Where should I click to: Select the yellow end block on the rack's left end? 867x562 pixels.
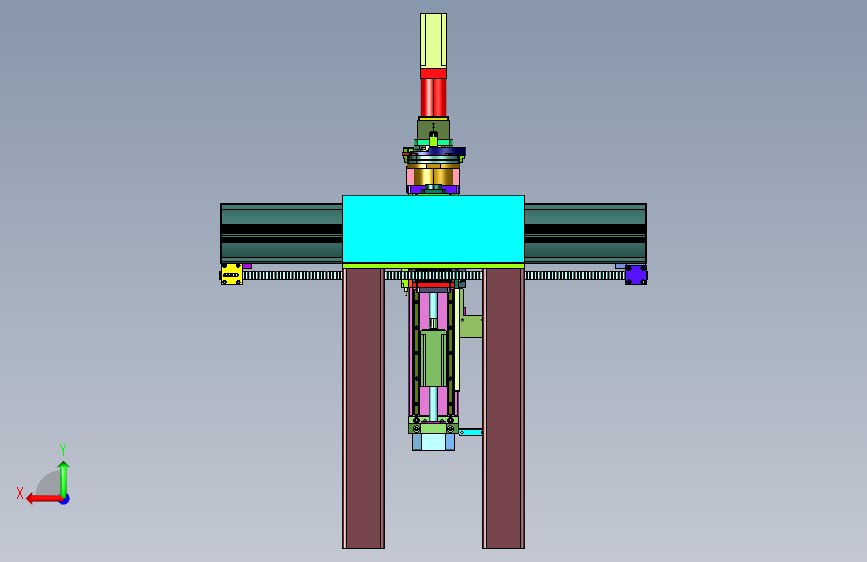pyautogui.click(x=231, y=274)
